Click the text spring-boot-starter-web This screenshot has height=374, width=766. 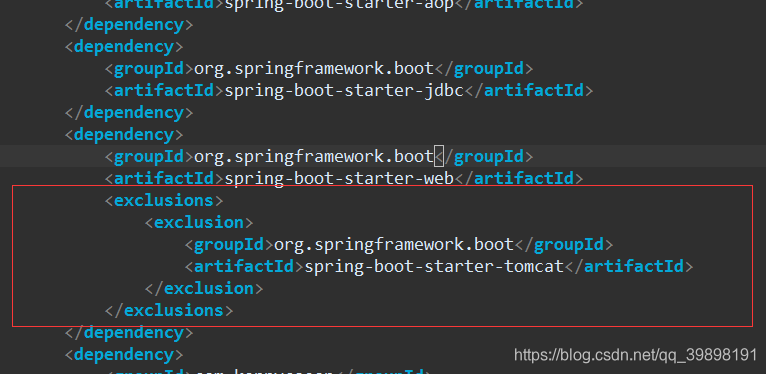pos(339,179)
